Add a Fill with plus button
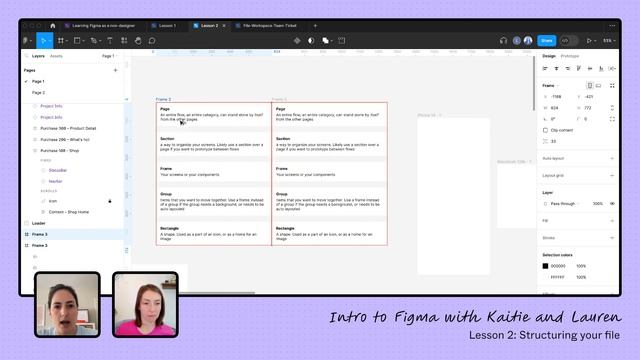This screenshot has width=640, height=360. tap(612, 221)
